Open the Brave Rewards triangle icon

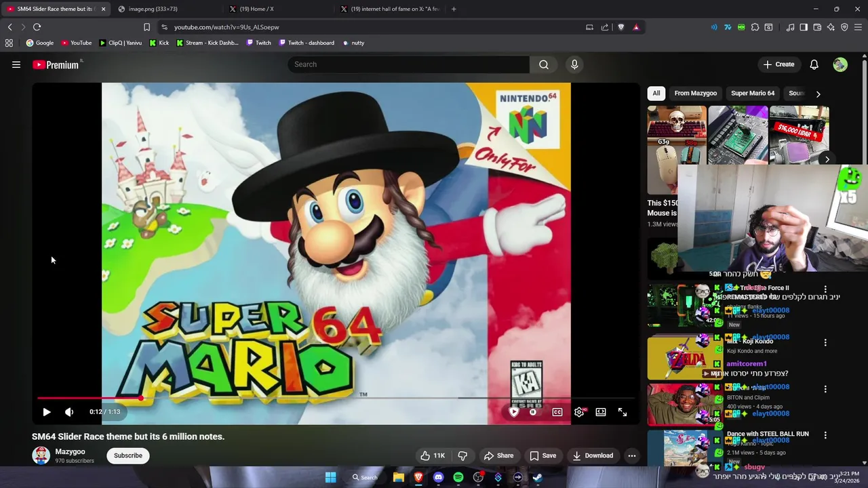[636, 27]
